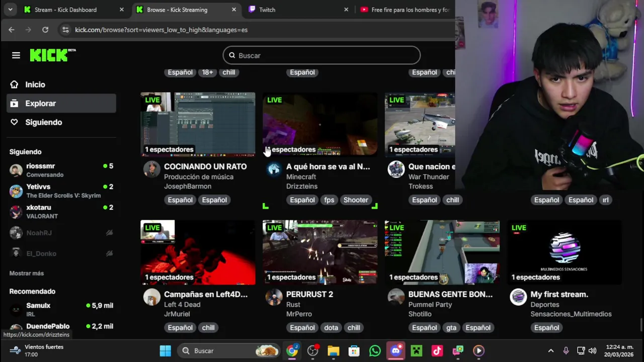Click MrPerro channel avatar
The width and height of the screenshot is (644, 362).
point(274,297)
